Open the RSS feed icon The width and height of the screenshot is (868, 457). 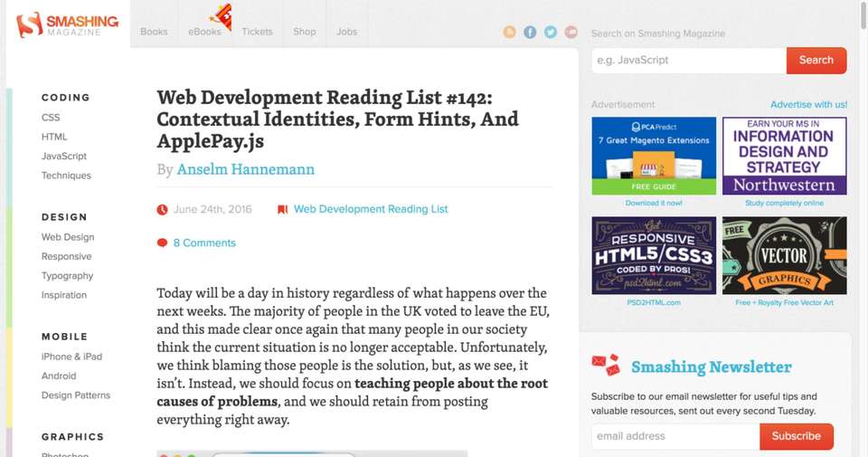509,32
